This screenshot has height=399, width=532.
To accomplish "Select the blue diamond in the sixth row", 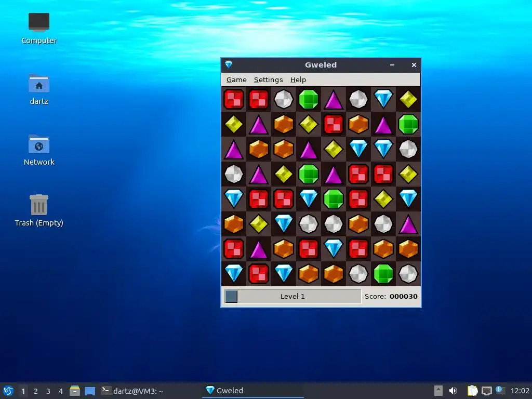I will [x=284, y=223].
